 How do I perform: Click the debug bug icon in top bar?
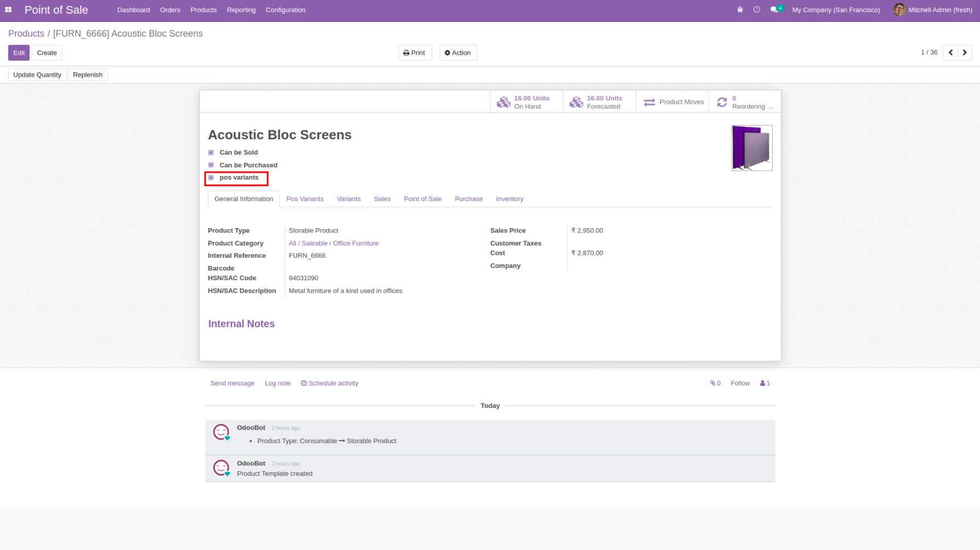pos(740,10)
